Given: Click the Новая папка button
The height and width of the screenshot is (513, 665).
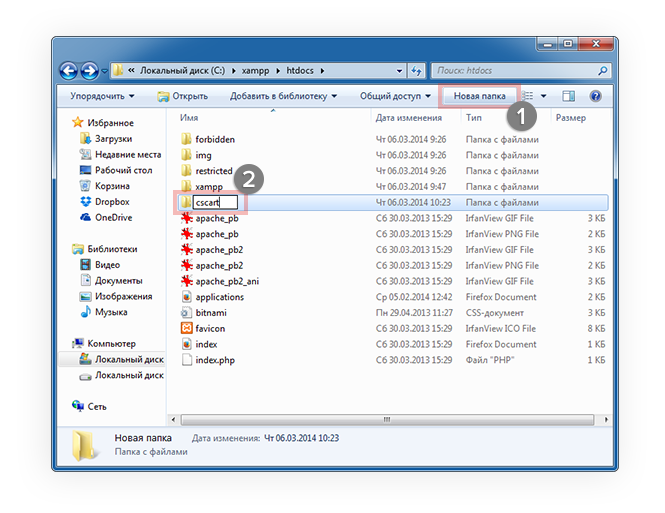Looking at the screenshot, I should pyautogui.click(x=479, y=96).
